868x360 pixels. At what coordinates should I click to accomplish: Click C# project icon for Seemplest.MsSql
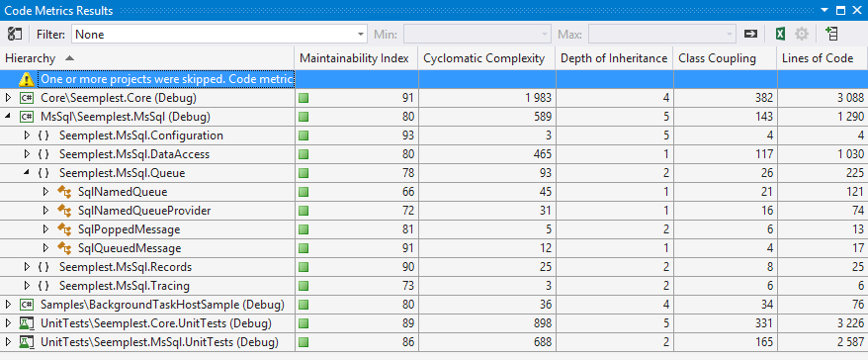coord(26,117)
